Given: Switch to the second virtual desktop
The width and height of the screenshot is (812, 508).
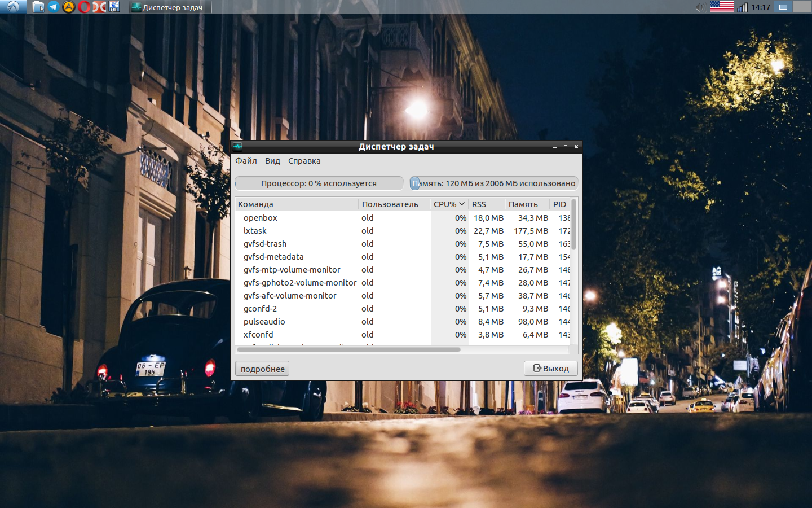Looking at the screenshot, I should click(x=802, y=7).
